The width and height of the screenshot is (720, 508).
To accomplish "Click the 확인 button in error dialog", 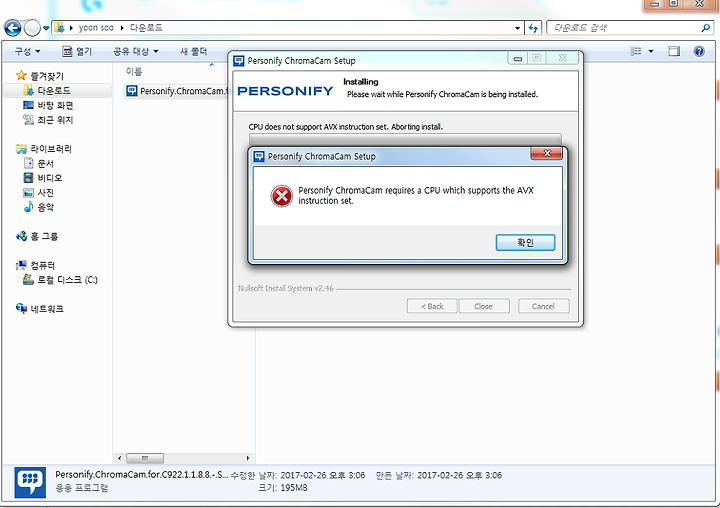I will pos(525,243).
